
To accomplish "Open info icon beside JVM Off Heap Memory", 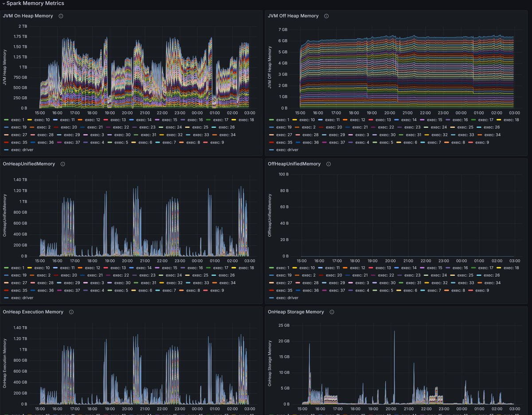I will [x=327, y=16].
